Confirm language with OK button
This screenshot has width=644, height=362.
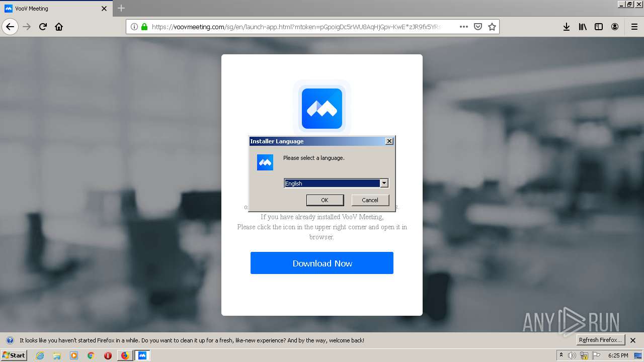click(325, 200)
